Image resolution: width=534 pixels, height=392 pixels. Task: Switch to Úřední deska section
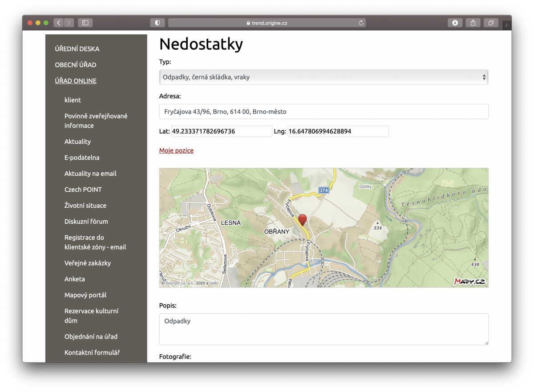[x=77, y=48]
